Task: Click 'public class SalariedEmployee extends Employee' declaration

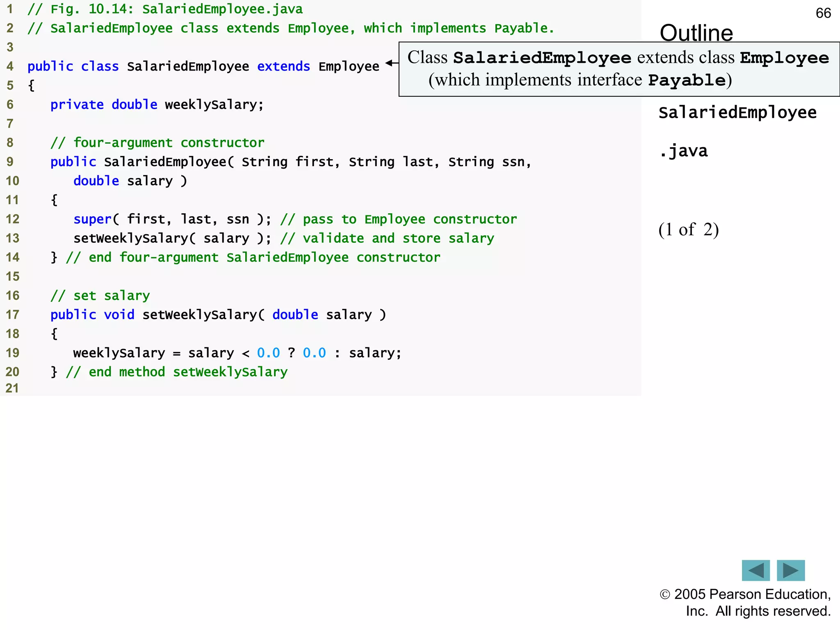Action: 203,66
